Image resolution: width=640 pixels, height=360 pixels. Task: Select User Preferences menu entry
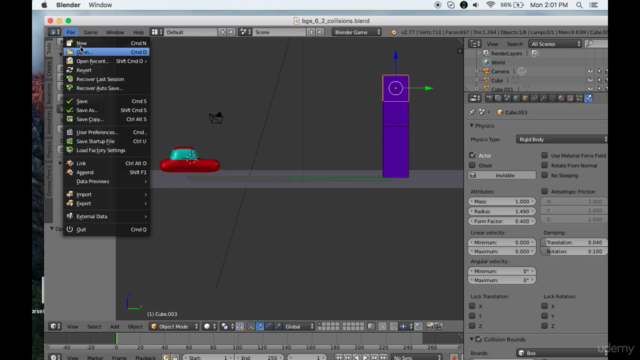tap(107, 132)
